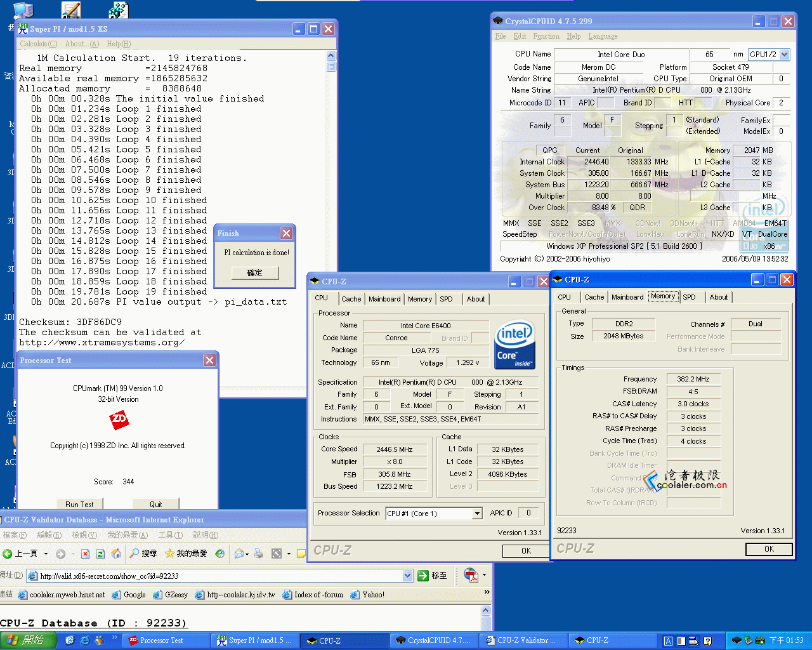Open the IE Mail button dropdown arrow
This screenshot has height=650, width=812.
247,554
